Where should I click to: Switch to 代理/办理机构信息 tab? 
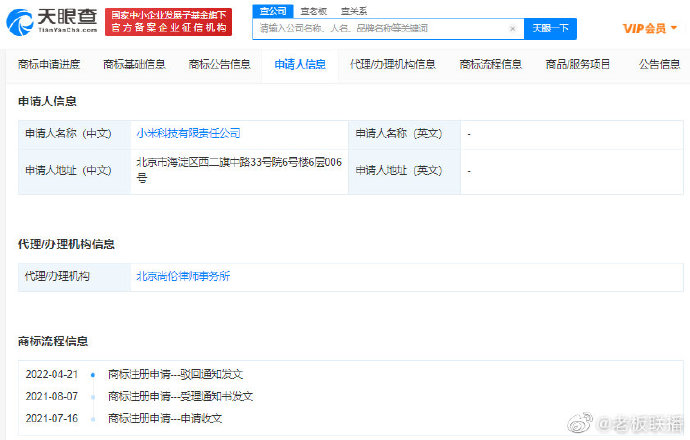[392, 64]
